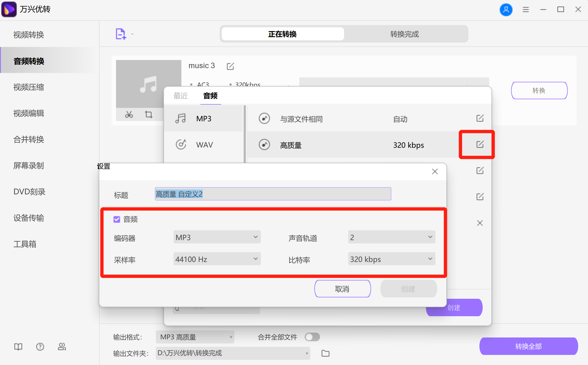Screen dimensions: 588x365
Task: Click the 取消 cancel button
Action: 342,288
